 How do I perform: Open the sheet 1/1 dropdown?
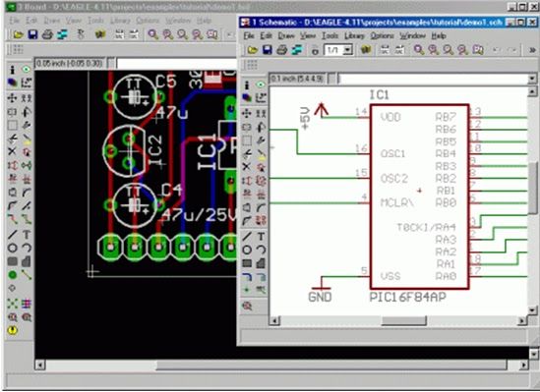[348, 50]
